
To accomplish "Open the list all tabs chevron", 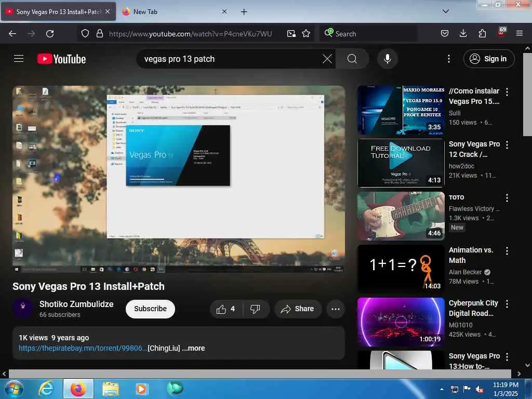I will (x=446, y=11).
